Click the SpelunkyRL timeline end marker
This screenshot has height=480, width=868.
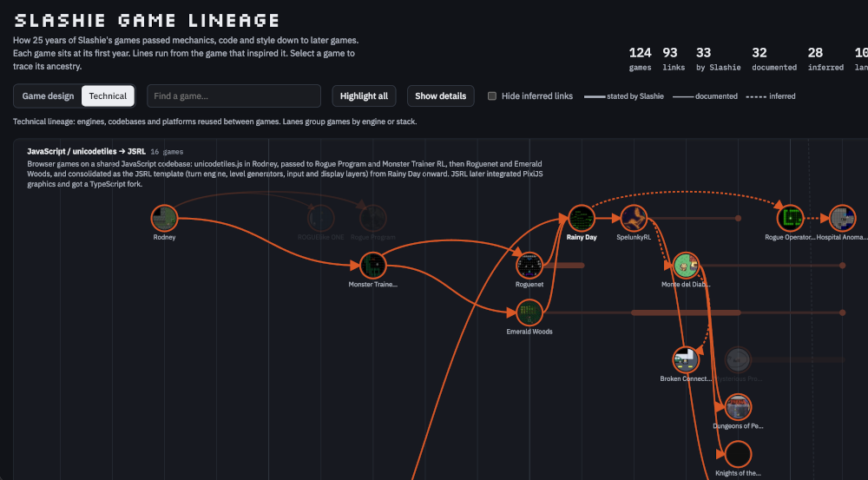click(738, 218)
